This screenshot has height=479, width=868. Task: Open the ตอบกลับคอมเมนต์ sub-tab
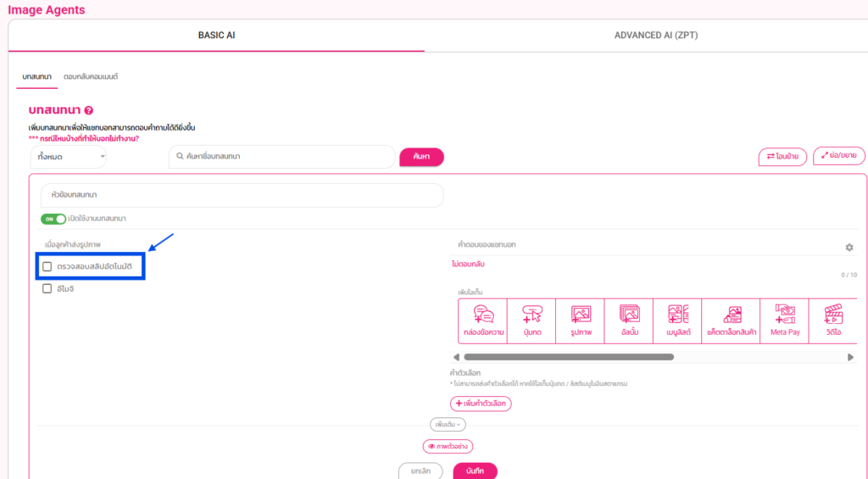click(x=91, y=76)
